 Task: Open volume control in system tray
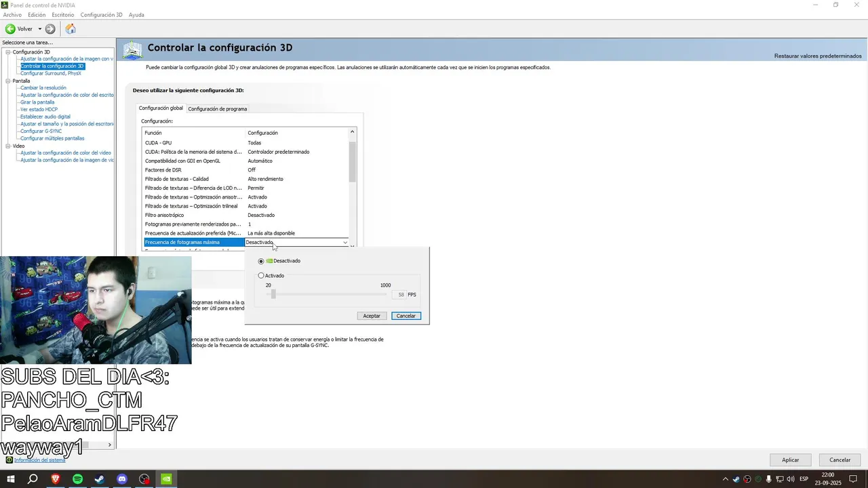coord(790,479)
